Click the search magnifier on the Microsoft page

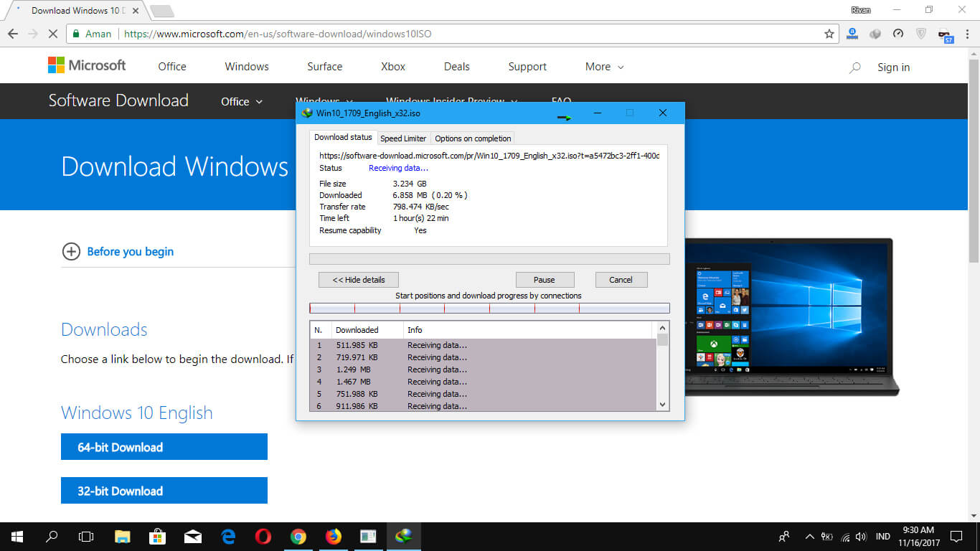(854, 67)
